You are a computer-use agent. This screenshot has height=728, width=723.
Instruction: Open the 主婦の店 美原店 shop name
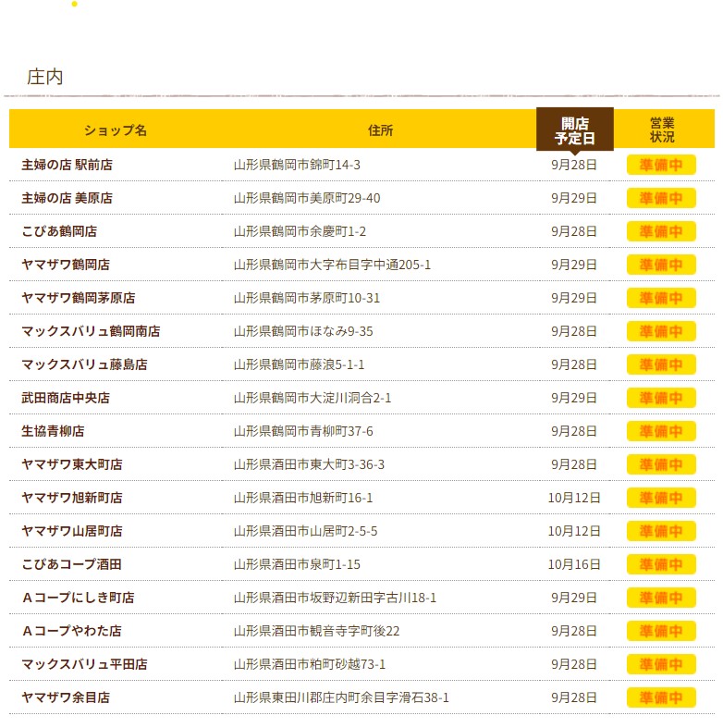[x=67, y=198]
